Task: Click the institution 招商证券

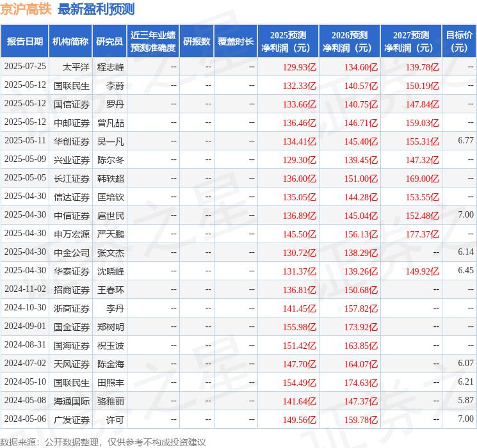Action: (x=72, y=290)
